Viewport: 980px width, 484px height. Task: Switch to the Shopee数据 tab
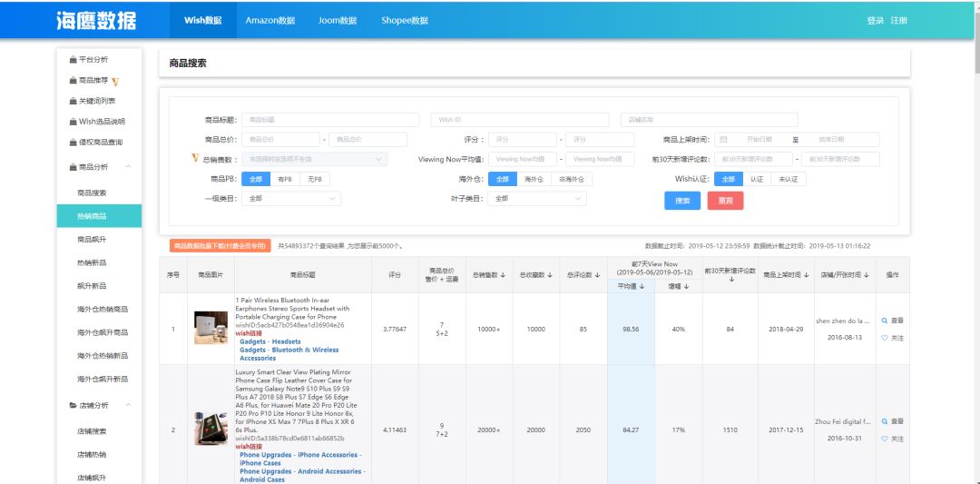pyautogui.click(x=404, y=20)
